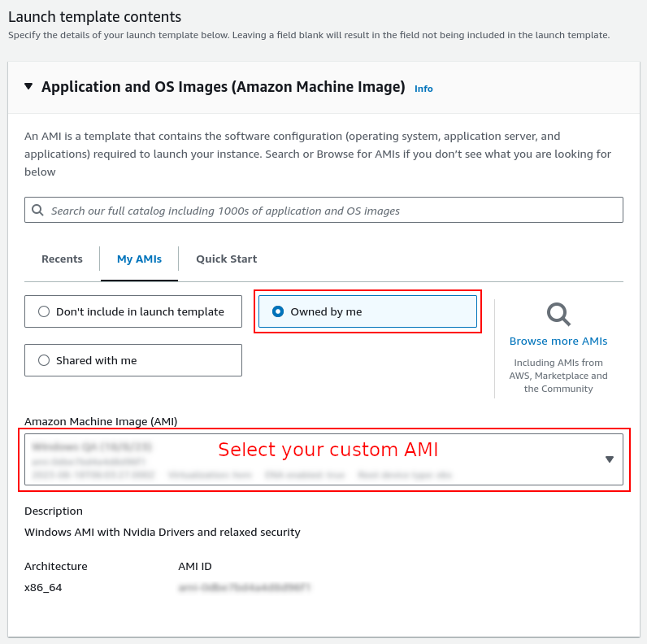Open the My AMIs tab

139,259
